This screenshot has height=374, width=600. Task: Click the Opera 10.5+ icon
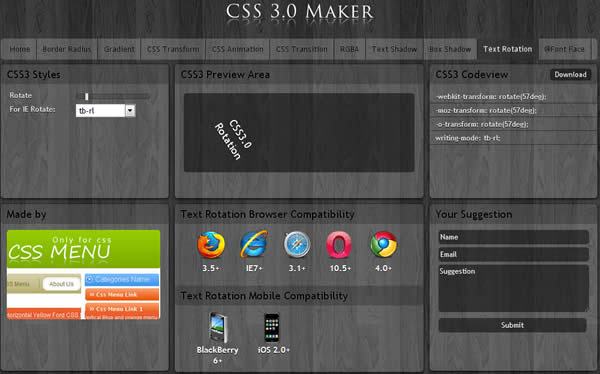(339, 245)
